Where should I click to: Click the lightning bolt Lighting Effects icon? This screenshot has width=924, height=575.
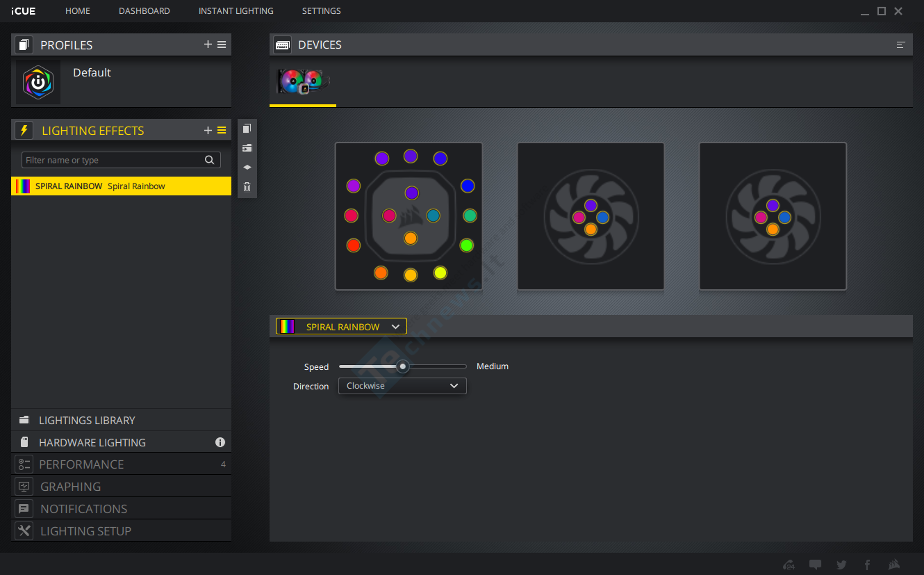(24, 130)
